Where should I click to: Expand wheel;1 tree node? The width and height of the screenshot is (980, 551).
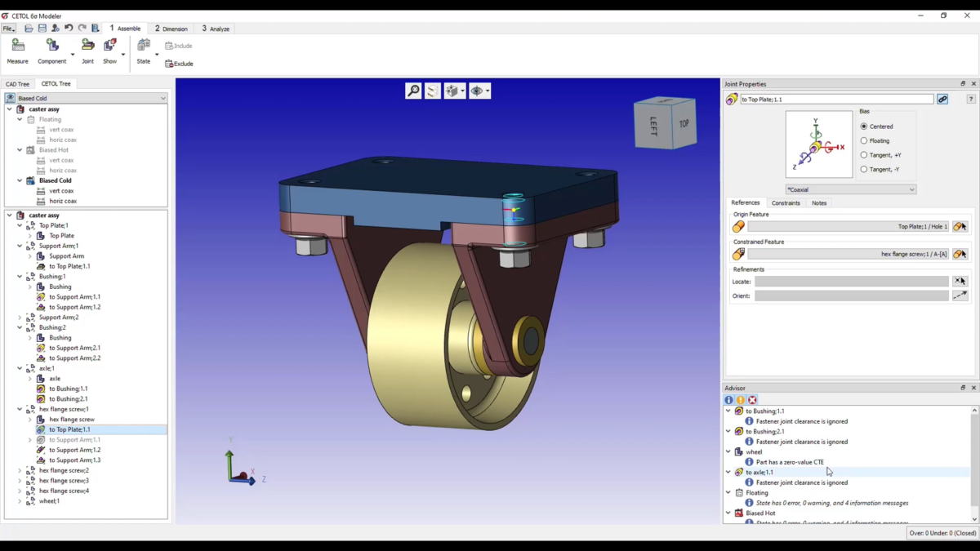tap(20, 501)
